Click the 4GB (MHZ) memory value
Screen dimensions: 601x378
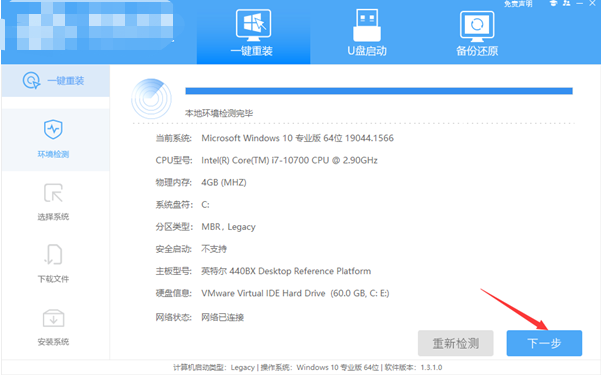pyautogui.click(x=224, y=182)
